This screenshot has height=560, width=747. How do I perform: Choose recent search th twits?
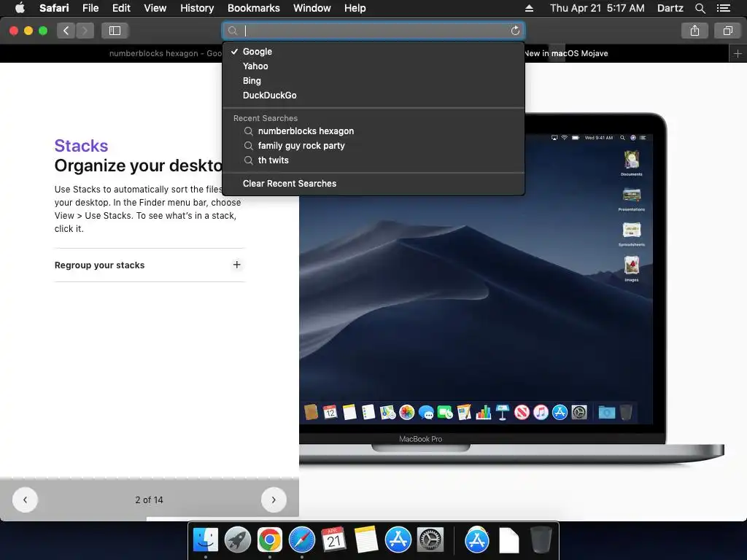[x=373, y=160]
